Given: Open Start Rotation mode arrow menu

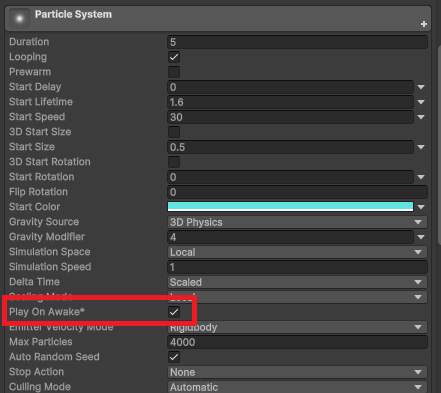Looking at the screenshot, I should pyautogui.click(x=421, y=177).
